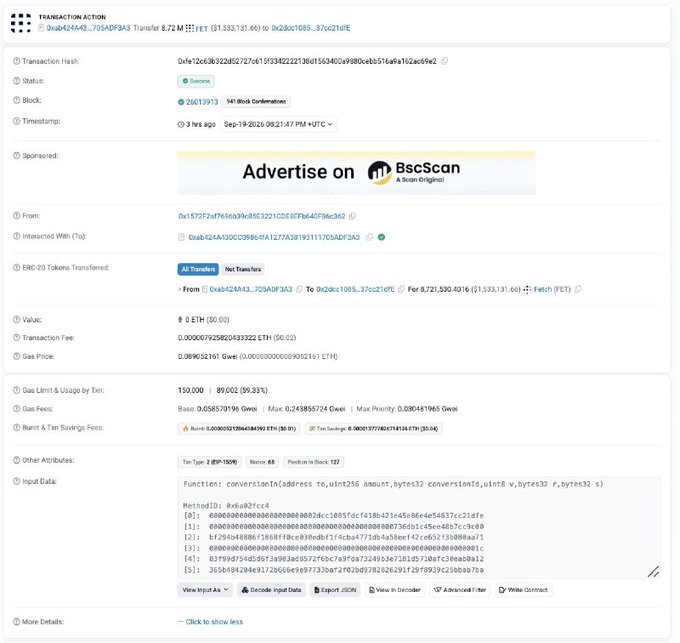Click help icon next to Block
Viewport: 680px width, 643px height.
(16, 100)
